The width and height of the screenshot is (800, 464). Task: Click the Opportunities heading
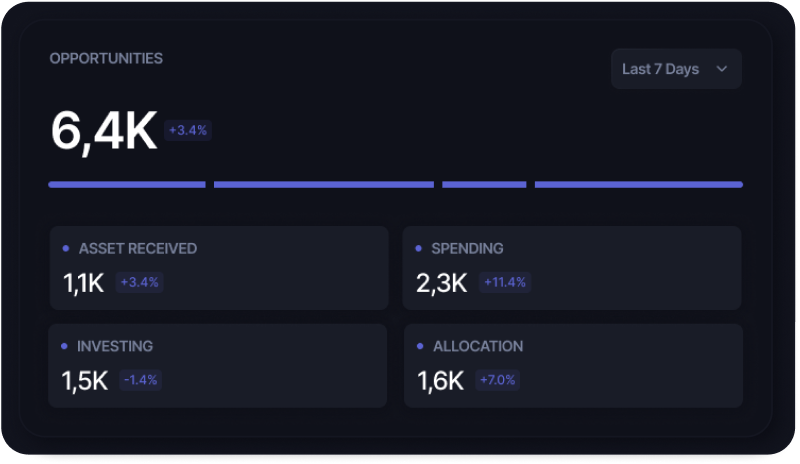(106, 59)
